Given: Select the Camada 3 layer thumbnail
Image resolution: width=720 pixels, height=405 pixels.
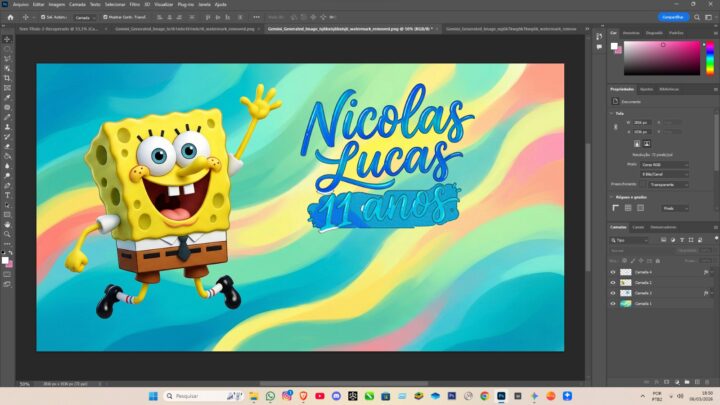Looking at the screenshot, I should tap(626, 293).
